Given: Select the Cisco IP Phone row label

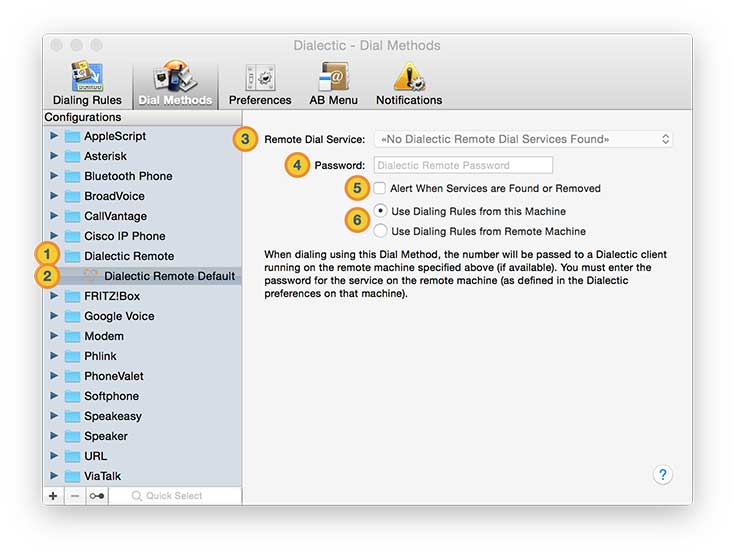Looking at the screenshot, I should pos(125,236).
